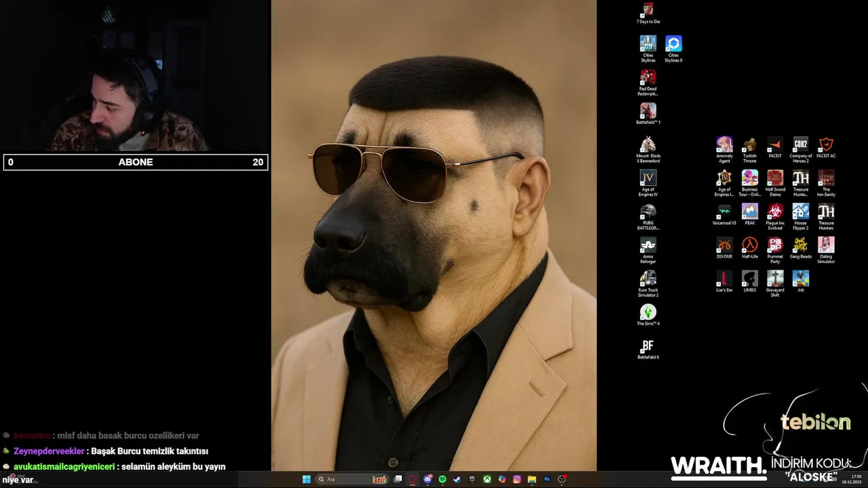This screenshot has height=488, width=868.
Task: Select the Graveyard Shift icon
Action: point(775,283)
